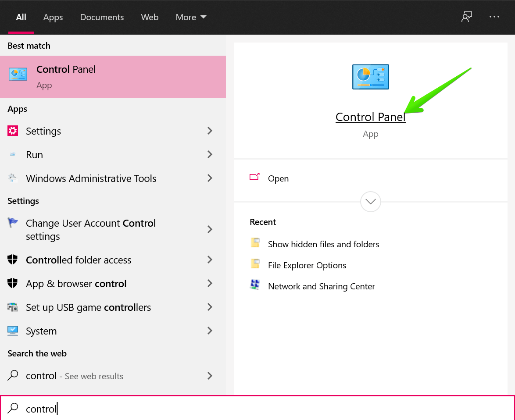Expand Windows Administrative Tools chevron
The height and width of the screenshot is (420, 515).
click(210, 178)
